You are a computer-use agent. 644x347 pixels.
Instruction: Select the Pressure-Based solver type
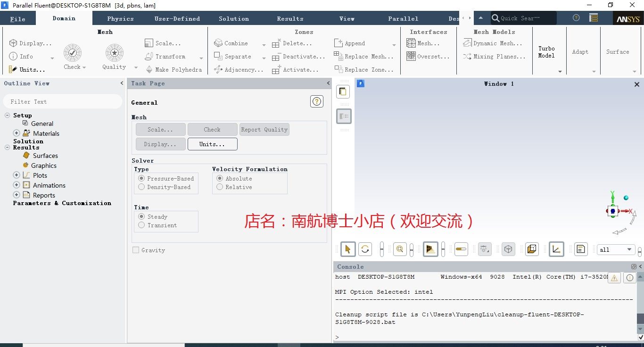pos(141,179)
